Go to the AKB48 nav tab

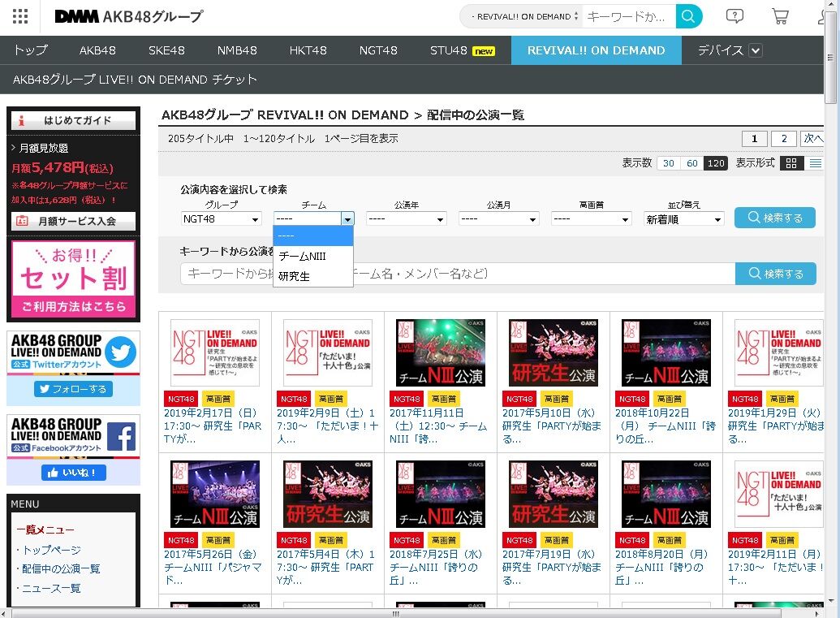pos(97,50)
